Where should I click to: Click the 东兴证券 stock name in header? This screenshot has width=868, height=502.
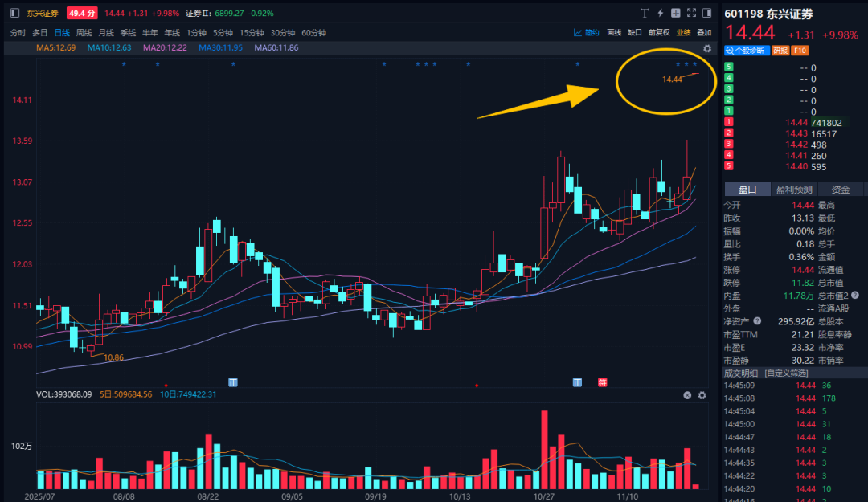click(43, 13)
